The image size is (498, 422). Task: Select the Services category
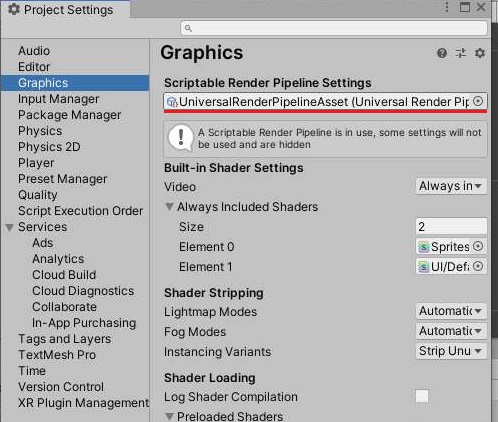click(x=43, y=227)
